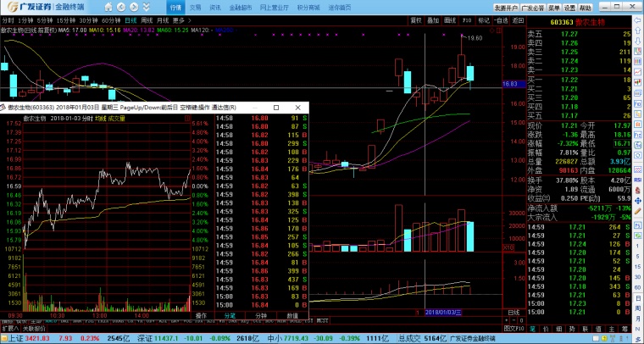Click the 日 period shortcut in sidebar
Viewport: 644px width, 344px height.
[x=638, y=298]
